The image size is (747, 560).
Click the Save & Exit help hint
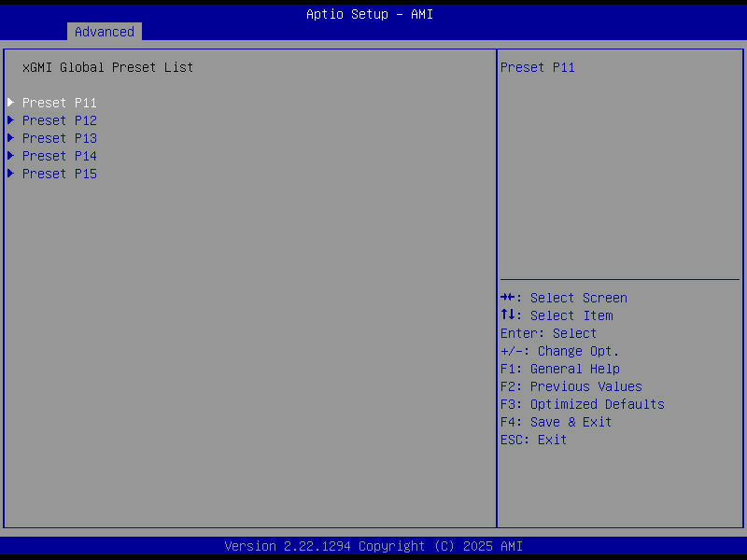coord(556,421)
